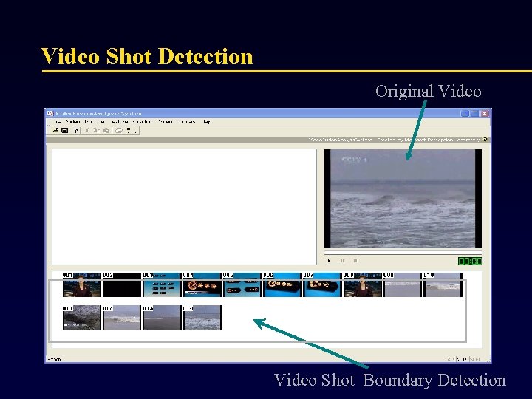Click the green timecode display
This screenshot has width=532, height=399.
tap(470, 261)
